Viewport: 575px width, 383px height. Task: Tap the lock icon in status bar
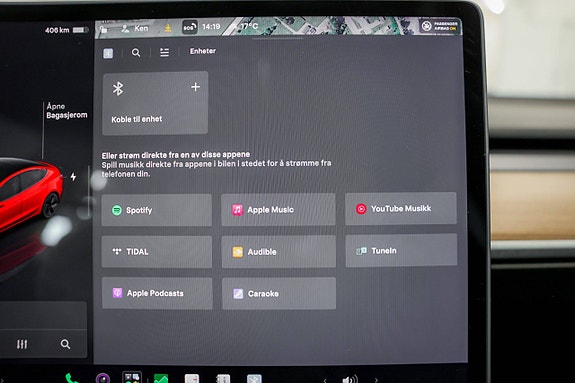point(104,29)
